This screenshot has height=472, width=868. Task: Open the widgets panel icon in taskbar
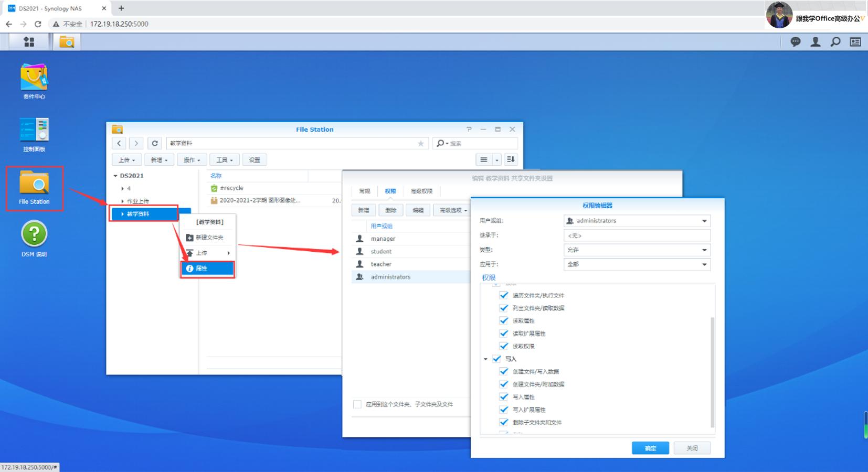(x=855, y=42)
